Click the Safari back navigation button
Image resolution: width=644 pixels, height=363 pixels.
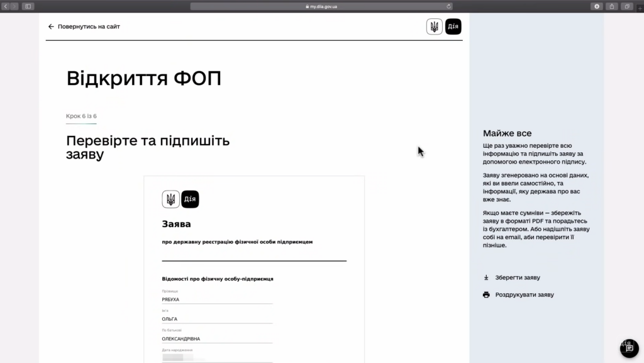(6, 6)
